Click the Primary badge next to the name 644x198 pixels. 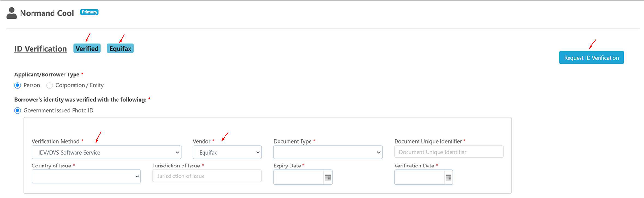tap(89, 12)
